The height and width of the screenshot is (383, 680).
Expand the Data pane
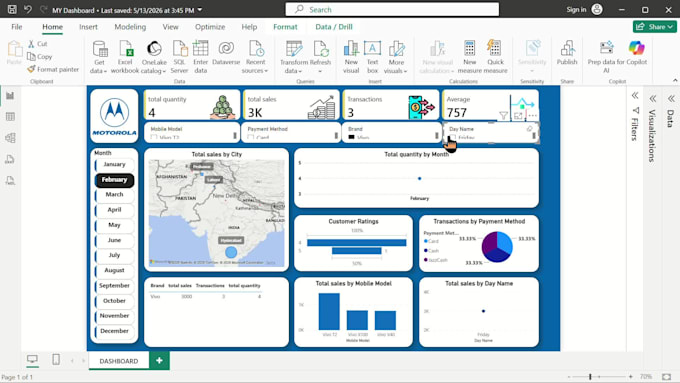click(671, 99)
